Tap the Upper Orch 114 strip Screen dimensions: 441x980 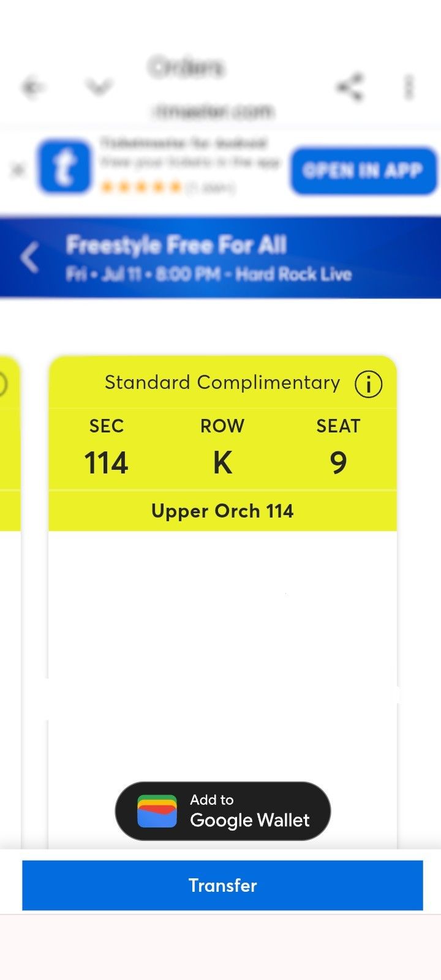point(222,511)
